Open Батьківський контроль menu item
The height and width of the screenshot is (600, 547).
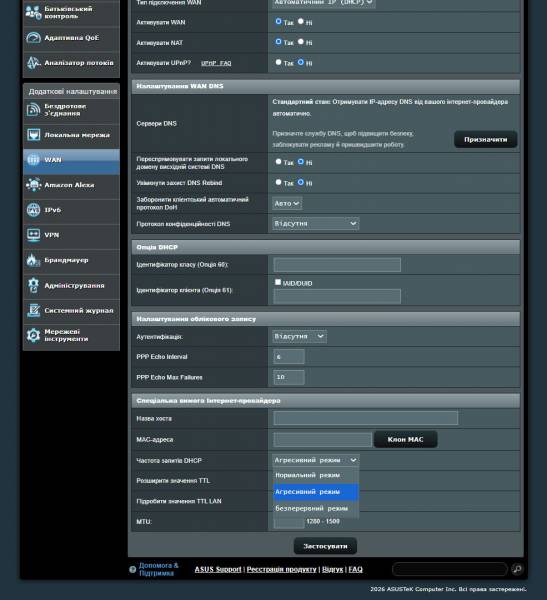[71, 13]
